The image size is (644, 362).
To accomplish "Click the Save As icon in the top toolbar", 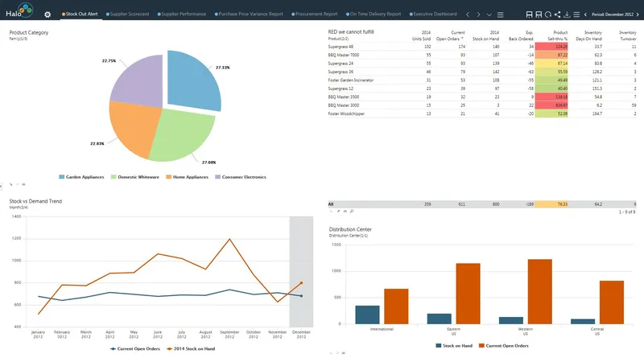I will (539, 14).
